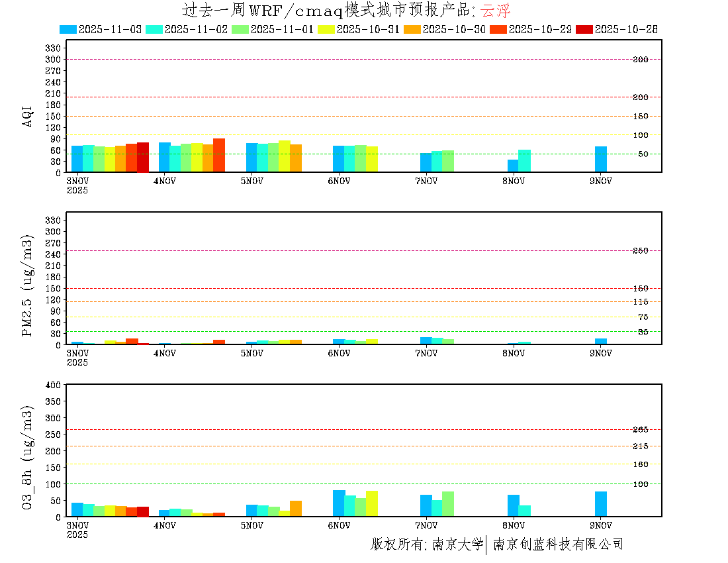Click the AQI vertical axis title

[27, 115]
